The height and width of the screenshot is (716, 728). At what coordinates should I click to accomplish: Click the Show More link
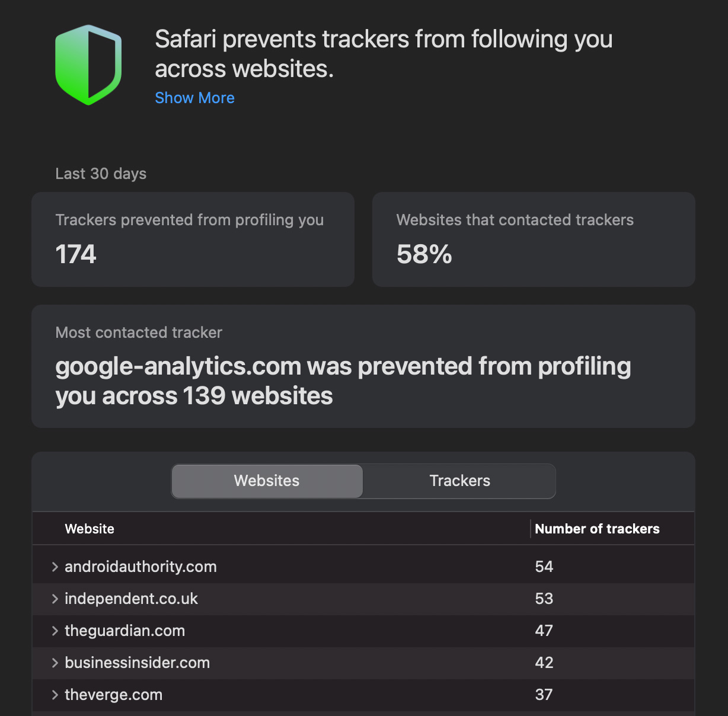coord(194,98)
